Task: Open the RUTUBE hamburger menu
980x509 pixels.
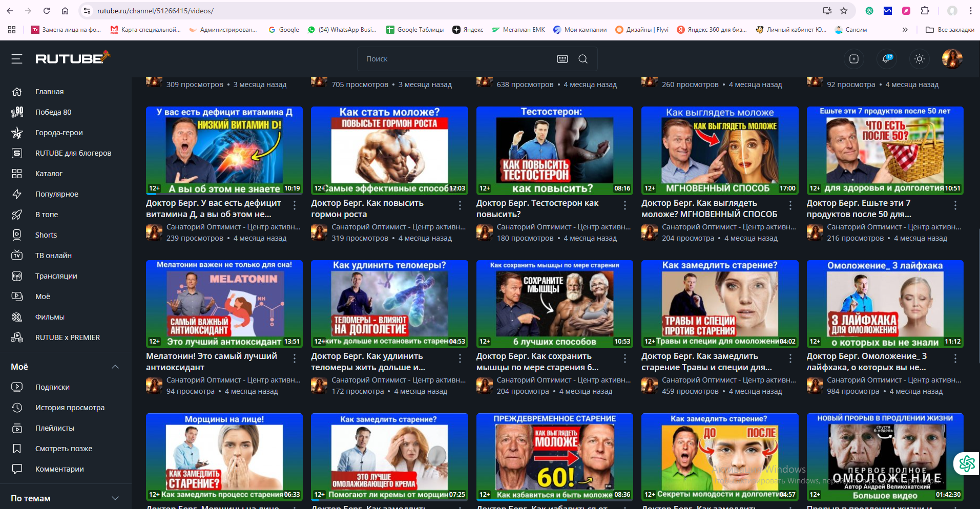Action: point(17,59)
